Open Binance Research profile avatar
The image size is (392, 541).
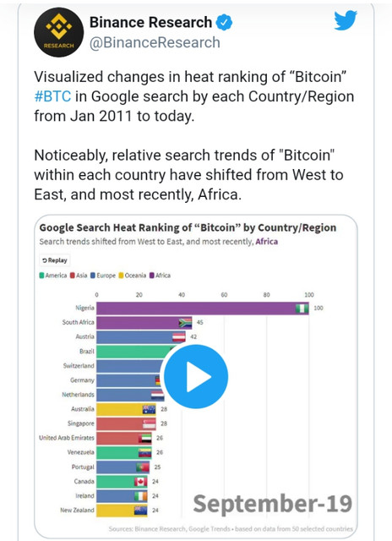[x=58, y=32]
